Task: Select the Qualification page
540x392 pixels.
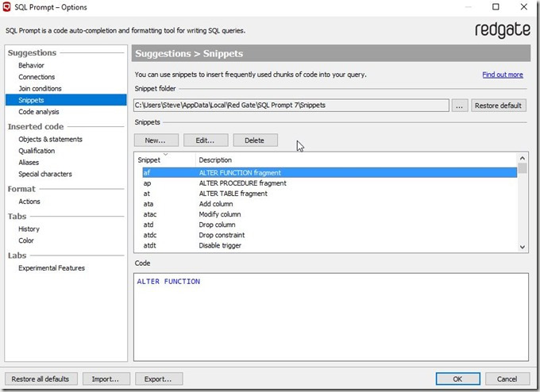Action: [x=37, y=151]
